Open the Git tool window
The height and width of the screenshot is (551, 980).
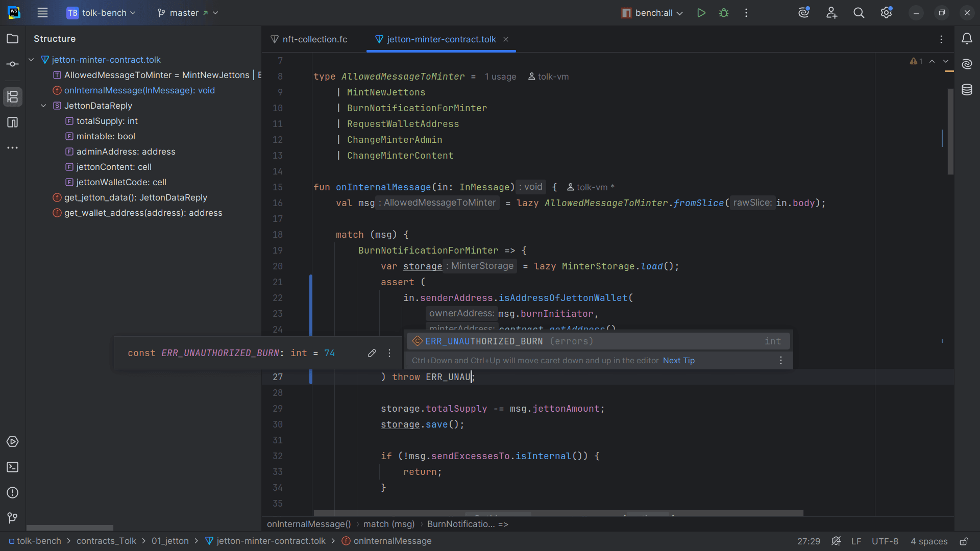point(13,518)
